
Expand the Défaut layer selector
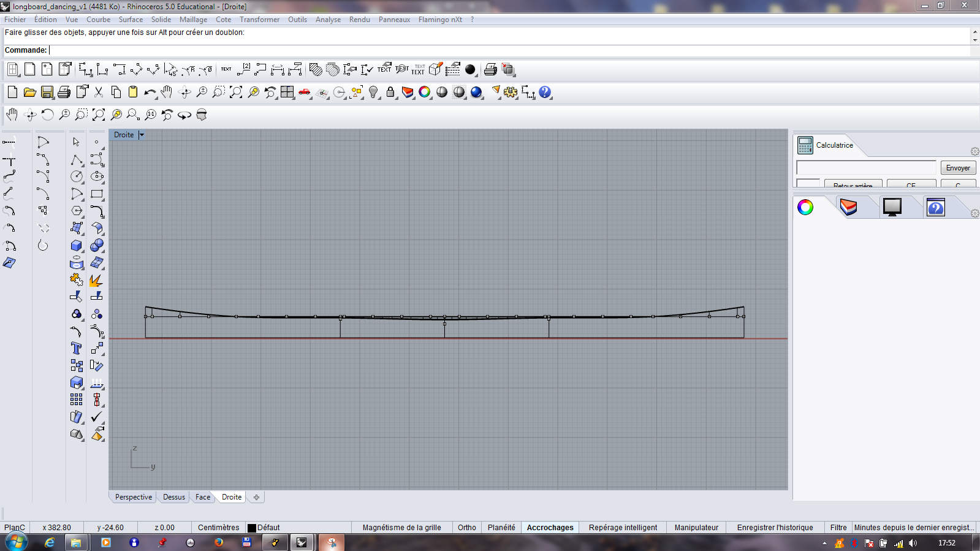click(264, 527)
